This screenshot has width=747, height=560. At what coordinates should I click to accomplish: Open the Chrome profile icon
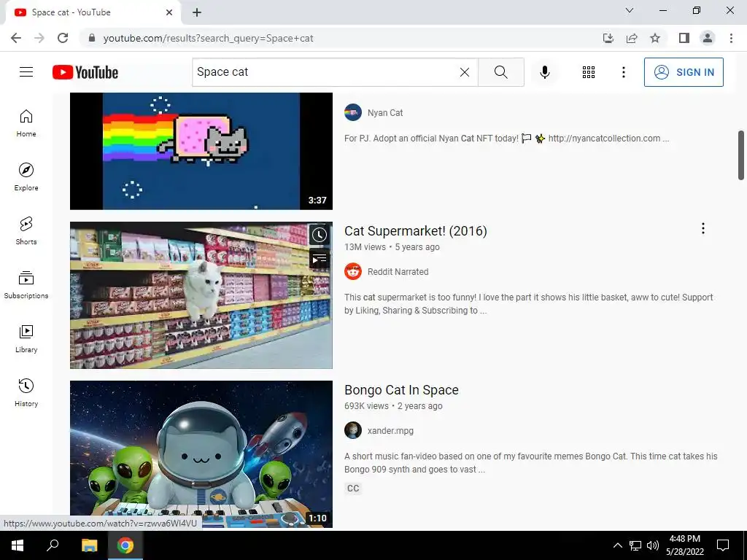click(708, 38)
